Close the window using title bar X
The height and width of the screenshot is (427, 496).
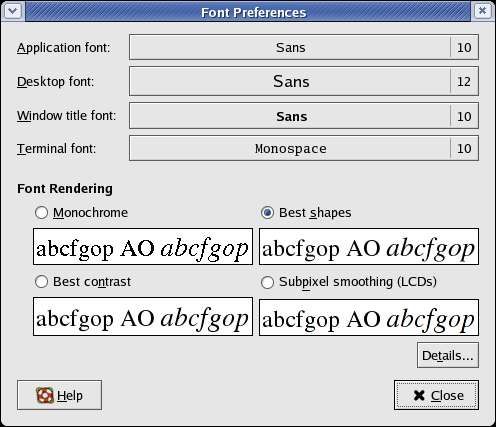[x=482, y=11]
